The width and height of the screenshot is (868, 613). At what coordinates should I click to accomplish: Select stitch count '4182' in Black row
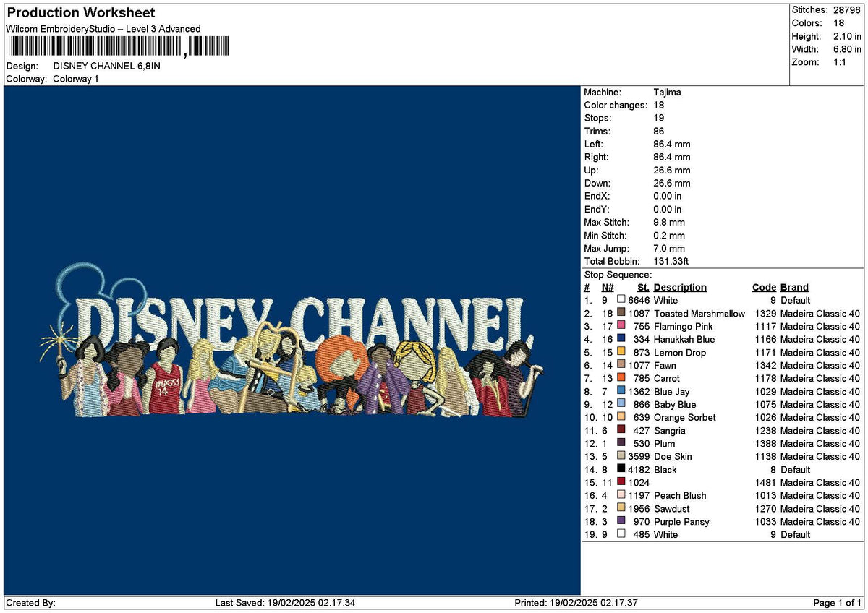point(639,469)
